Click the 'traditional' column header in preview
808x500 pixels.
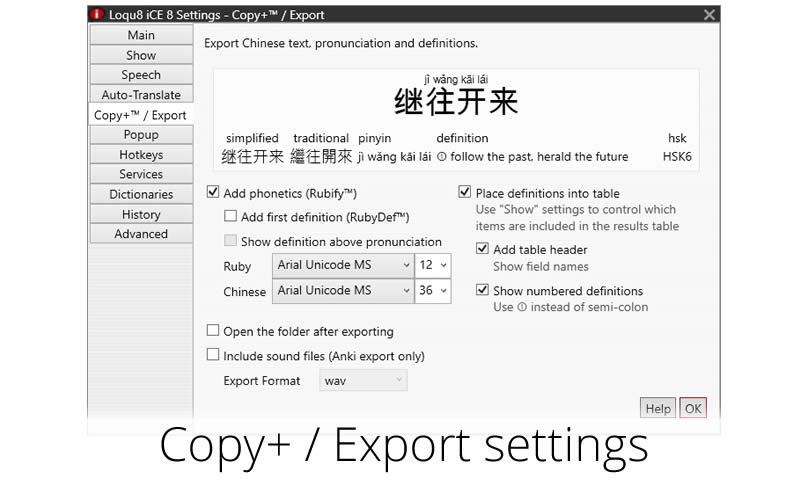click(x=321, y=138)
